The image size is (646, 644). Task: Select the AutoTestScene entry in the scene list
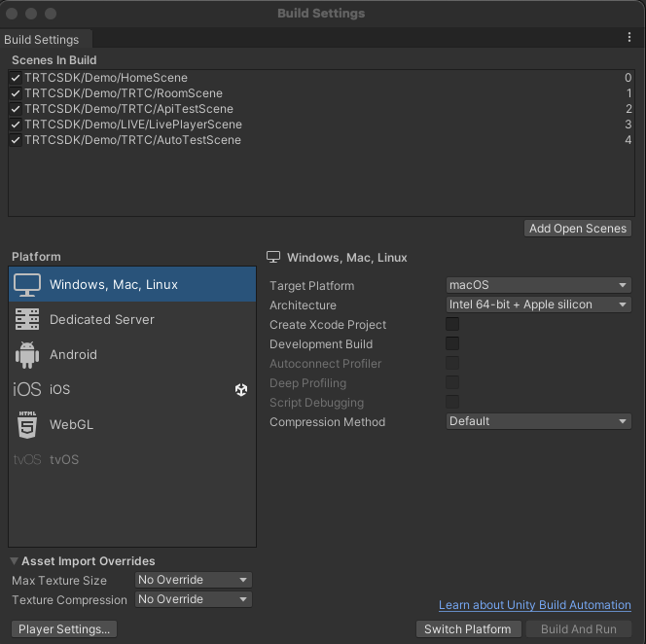133,140
